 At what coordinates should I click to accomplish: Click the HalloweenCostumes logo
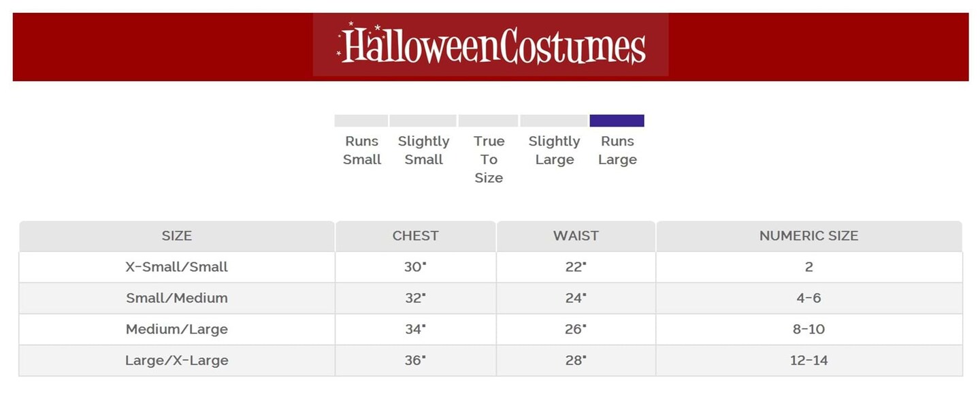click(491, 45)
